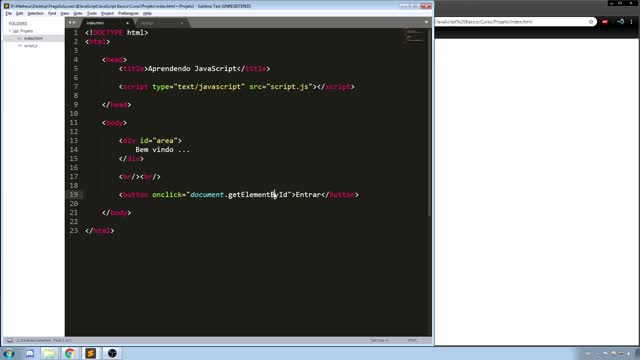Viewport: 640px width, 360px height.
Task: Click the Chrome address bar URL
Action: pyautogui.click(x=484, y=22)
